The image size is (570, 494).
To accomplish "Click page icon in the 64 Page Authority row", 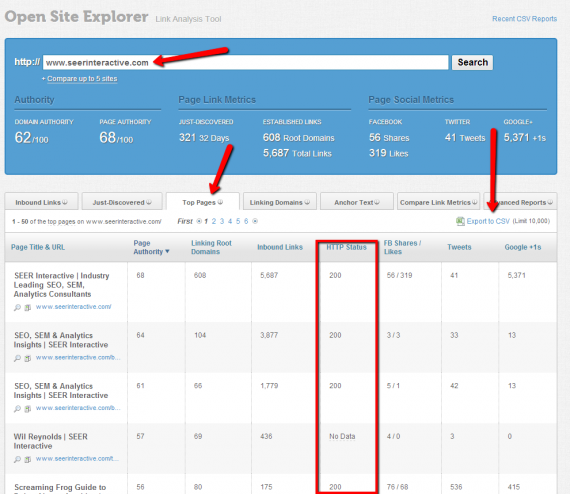I will point(27,358).
